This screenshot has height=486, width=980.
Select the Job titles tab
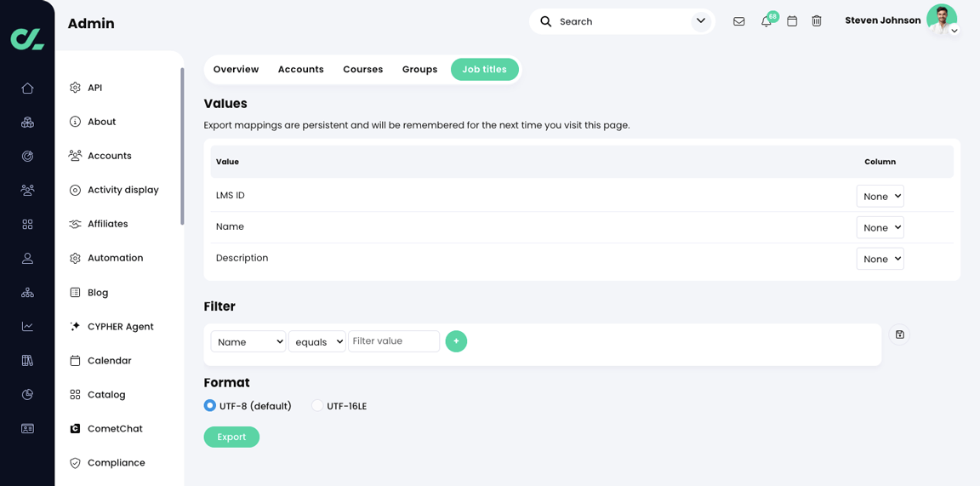pyautogui.click(x=484, y=70)
